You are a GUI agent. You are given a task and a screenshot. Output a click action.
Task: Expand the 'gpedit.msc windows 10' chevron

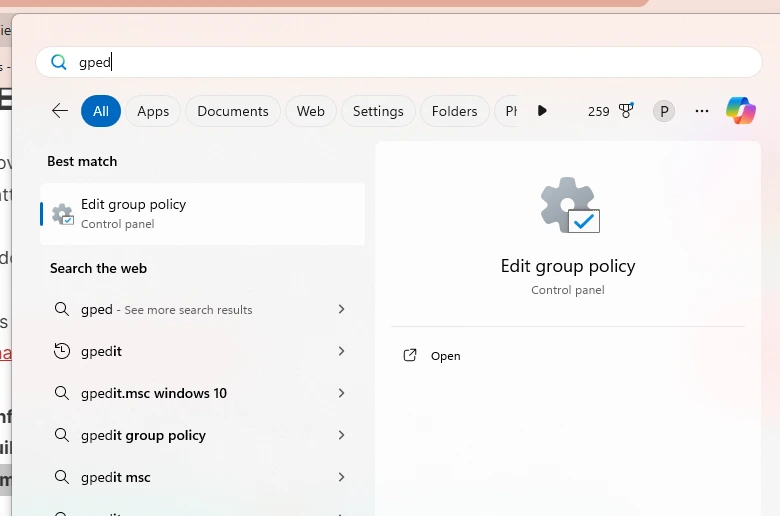tap(341, 393)
